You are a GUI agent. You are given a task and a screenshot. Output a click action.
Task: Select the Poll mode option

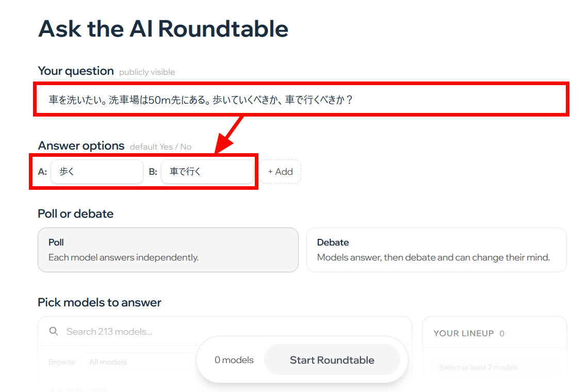(x=168, y=250)
